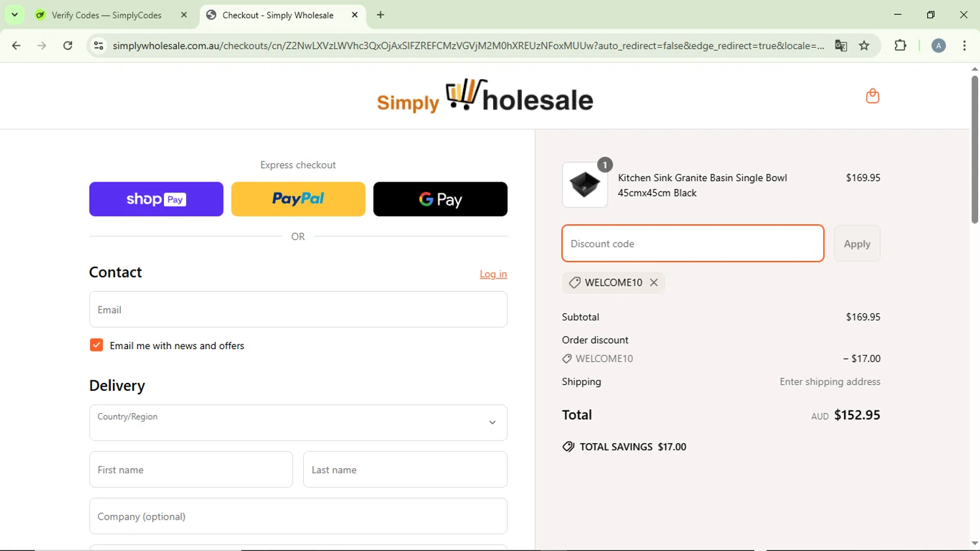The image size is (980, 551).
Task: Open a new browser tab
Action: 381,15
